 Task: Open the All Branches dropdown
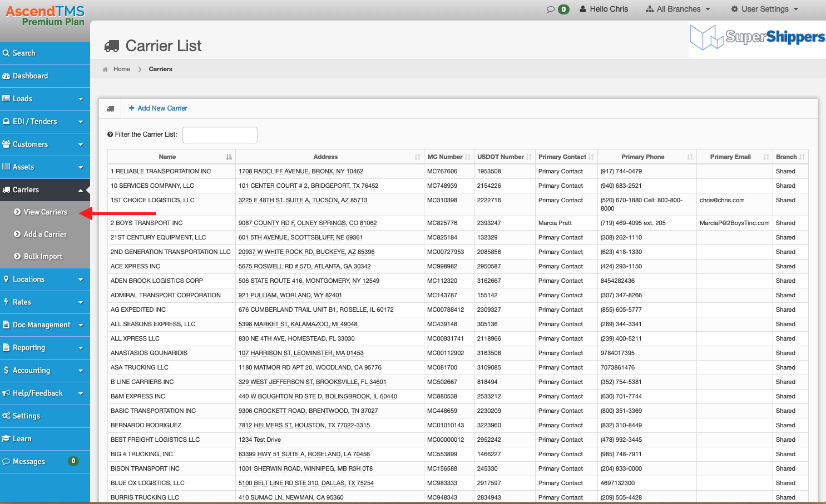678,9
